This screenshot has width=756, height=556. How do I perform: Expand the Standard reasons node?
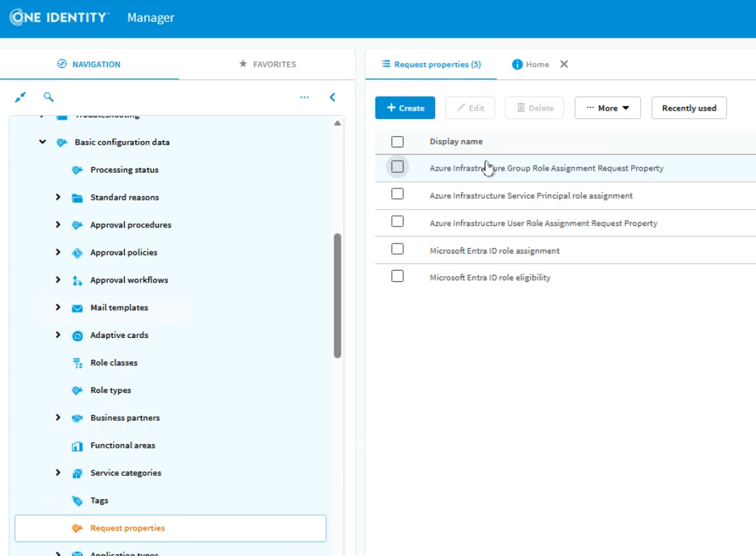[x=58, y=197]
